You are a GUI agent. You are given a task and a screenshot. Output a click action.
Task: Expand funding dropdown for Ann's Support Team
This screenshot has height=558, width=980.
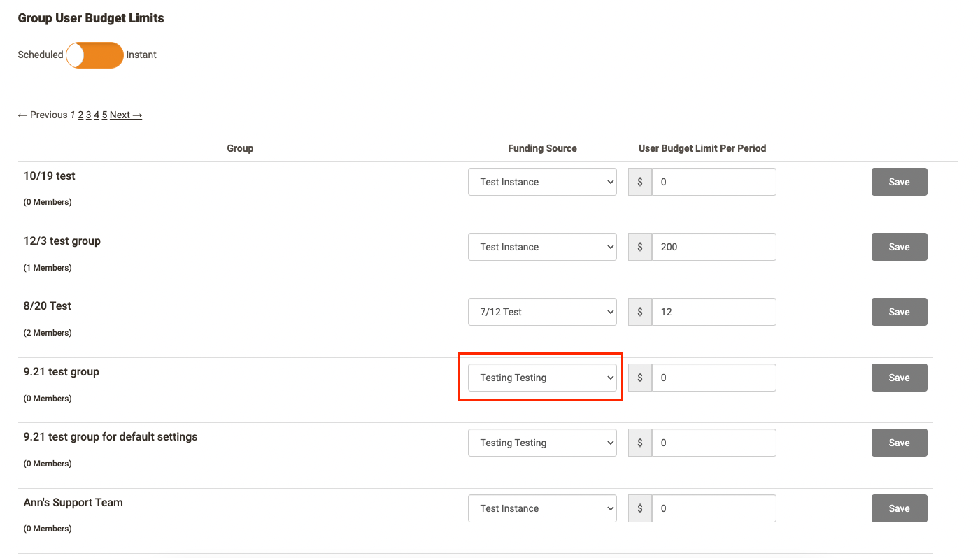542,508
